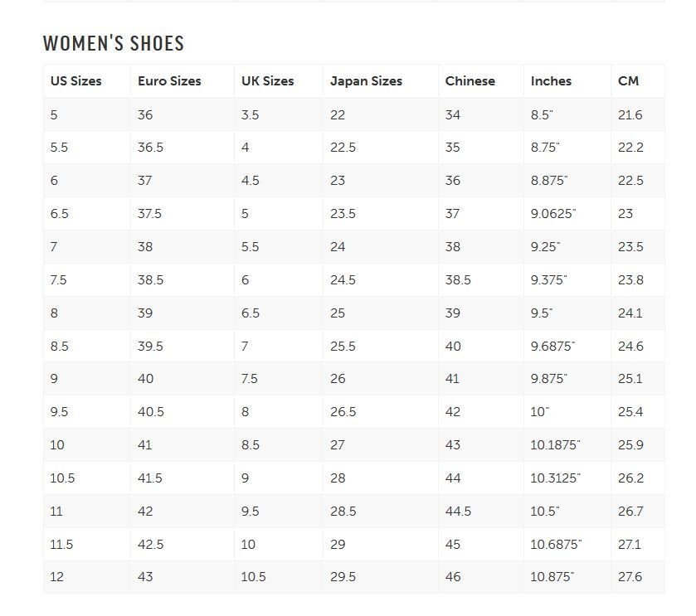Viewport: 696px width, 616px height.
Task: Select the US Sizes column header
Action: [87, 80]
